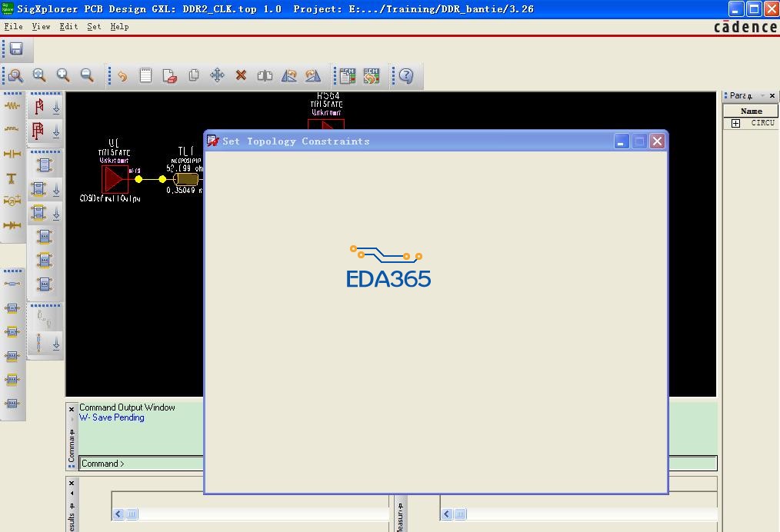Open the Set menu

point(94,26)
